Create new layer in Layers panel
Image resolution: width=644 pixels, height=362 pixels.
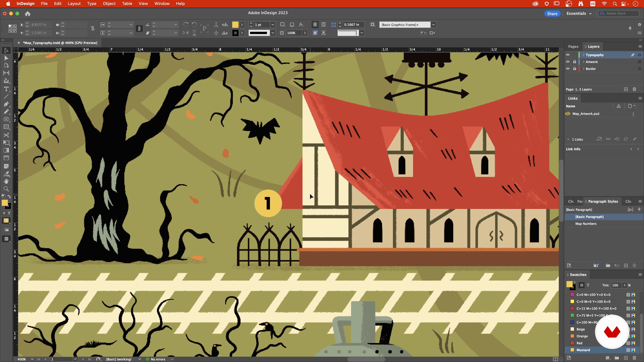coord(626,89)
